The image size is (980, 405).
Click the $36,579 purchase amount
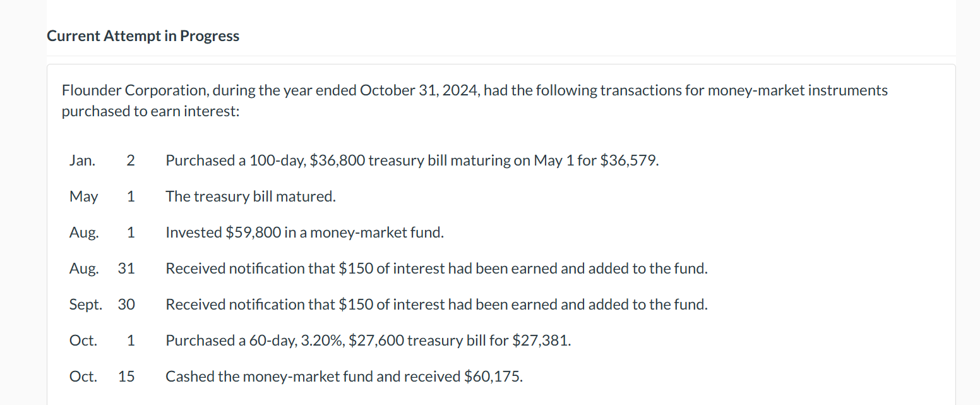pos(628,160)
